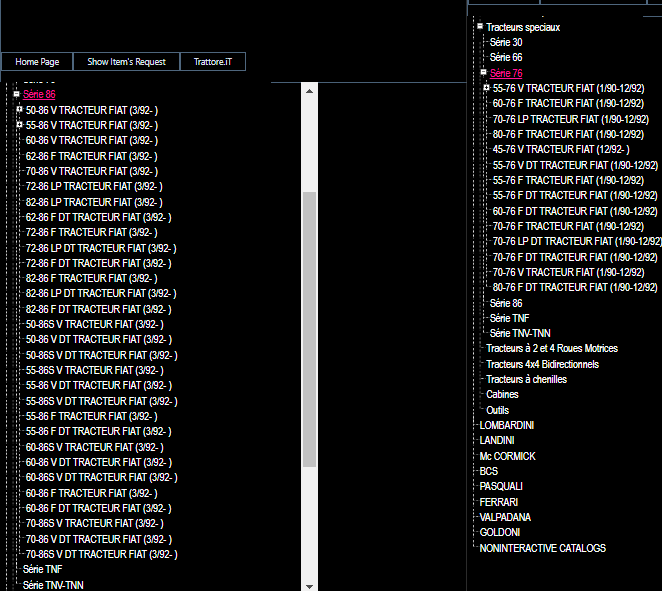Click Show Item's Request button

click(x=126, y=62)
